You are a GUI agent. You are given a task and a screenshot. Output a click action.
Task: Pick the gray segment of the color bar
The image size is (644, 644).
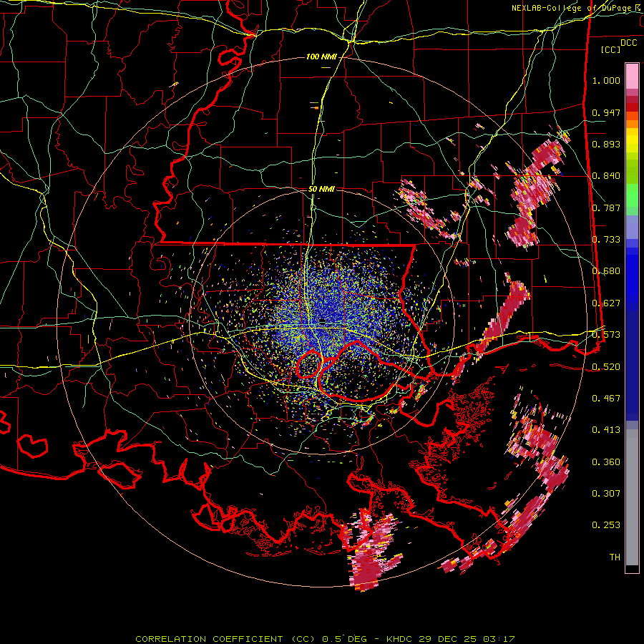[x=632, y=497]
